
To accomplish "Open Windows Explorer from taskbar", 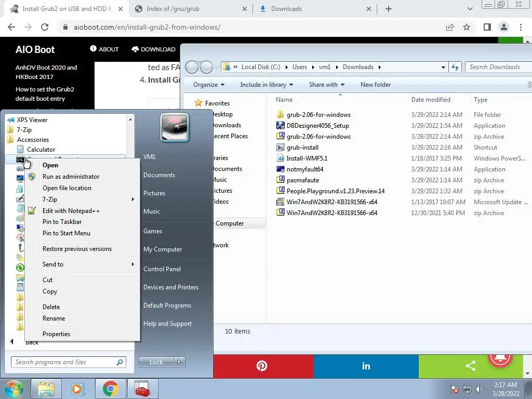I will [x=46, y=389].
